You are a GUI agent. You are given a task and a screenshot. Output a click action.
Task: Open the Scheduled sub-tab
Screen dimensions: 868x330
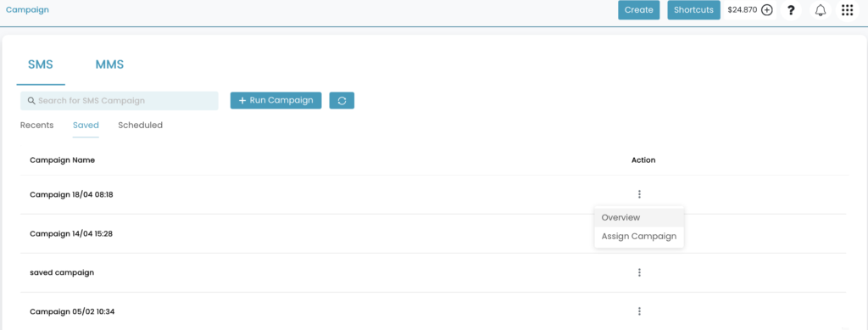click(x=140, y=126)
